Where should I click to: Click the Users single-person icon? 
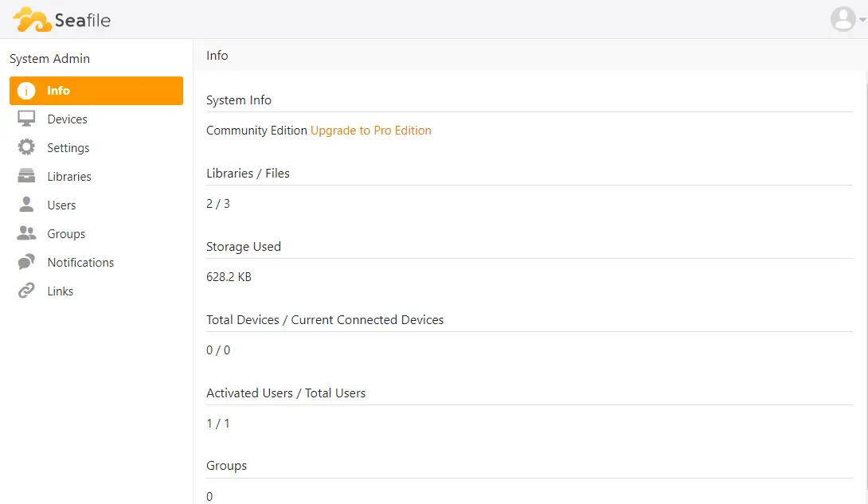pyautogui.click(x=26, y=205)
